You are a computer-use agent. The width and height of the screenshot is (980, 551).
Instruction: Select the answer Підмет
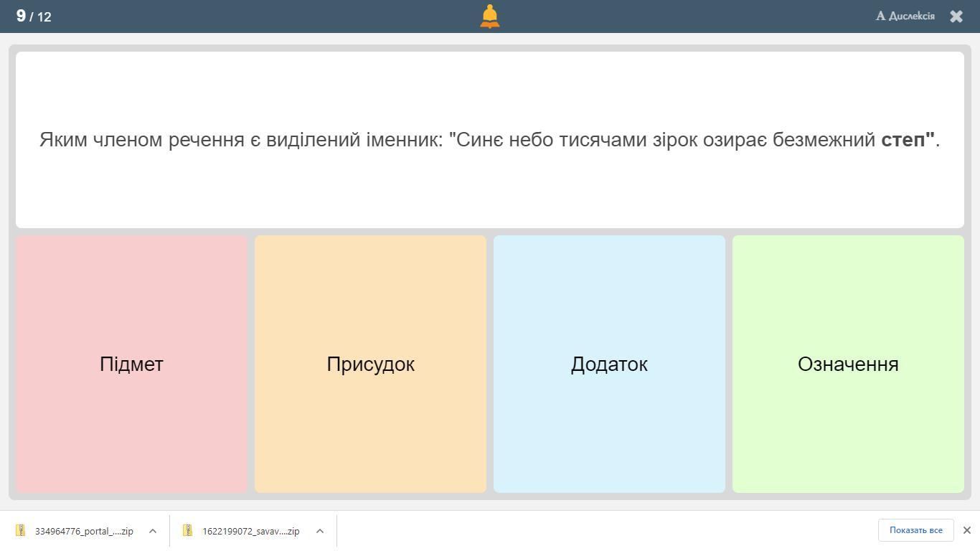(x=131, y=364)
